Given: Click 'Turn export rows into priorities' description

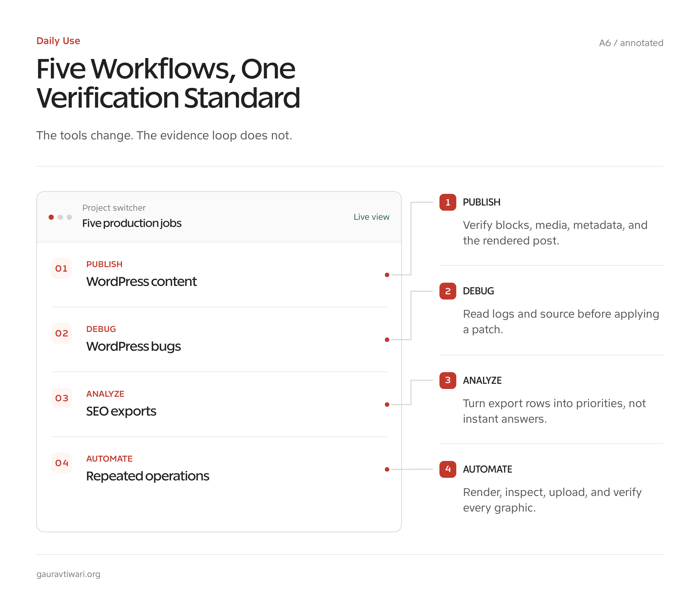Looking at the screenshot, I should coord(554,411).
